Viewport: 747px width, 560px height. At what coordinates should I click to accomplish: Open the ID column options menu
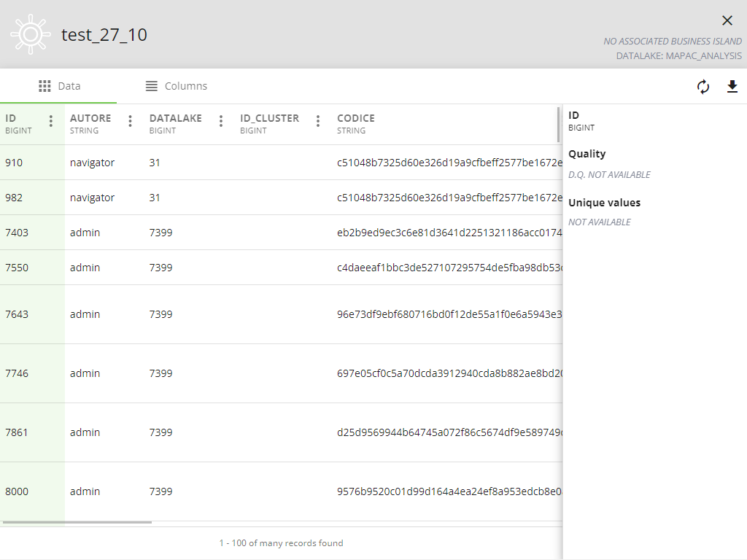(50, 121)
